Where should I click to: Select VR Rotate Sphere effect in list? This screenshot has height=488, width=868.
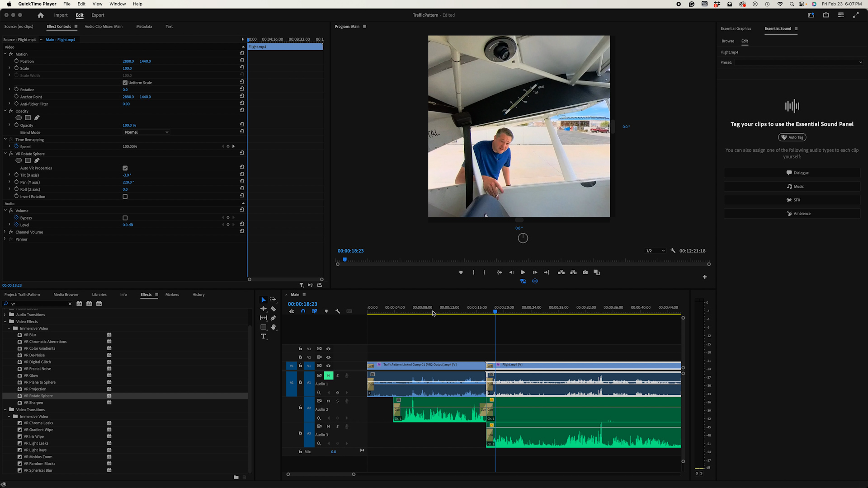tap(38, 396)
